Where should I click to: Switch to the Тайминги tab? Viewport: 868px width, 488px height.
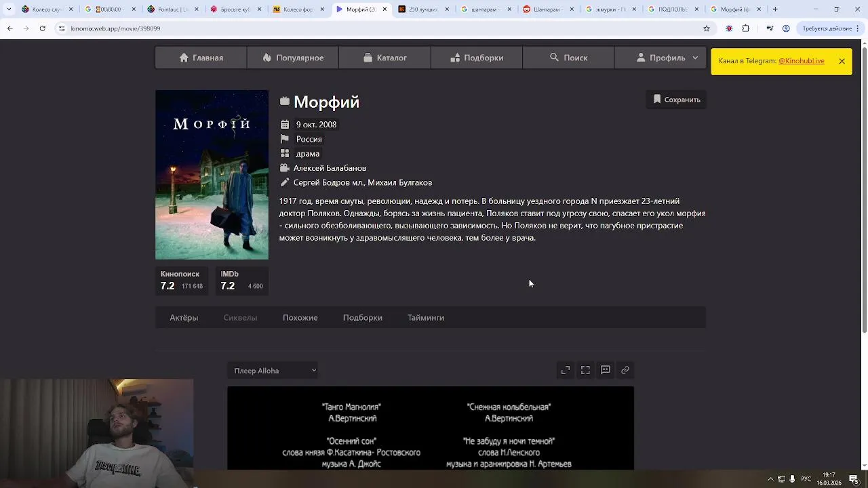click(426, 317)
